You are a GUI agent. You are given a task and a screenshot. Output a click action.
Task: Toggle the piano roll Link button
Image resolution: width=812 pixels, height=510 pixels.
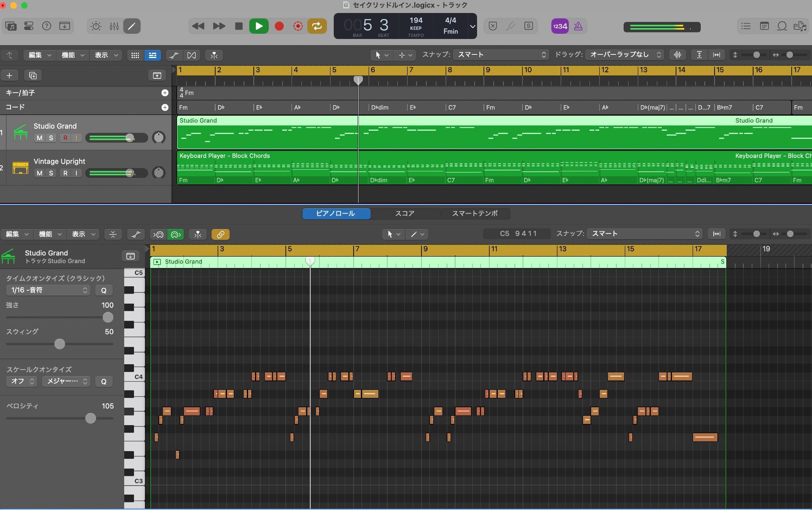click(220, 234)
